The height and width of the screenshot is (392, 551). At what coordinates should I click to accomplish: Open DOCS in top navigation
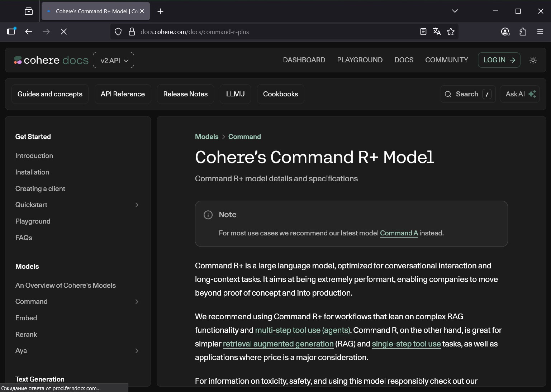(404, 60)
